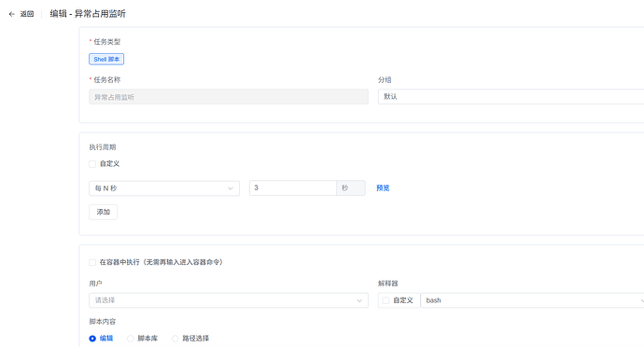The height and width of the screenshot is (347, 644).
Task: Click the page title 编辑 - 异常占用监听
Action: tap(88, 14)
